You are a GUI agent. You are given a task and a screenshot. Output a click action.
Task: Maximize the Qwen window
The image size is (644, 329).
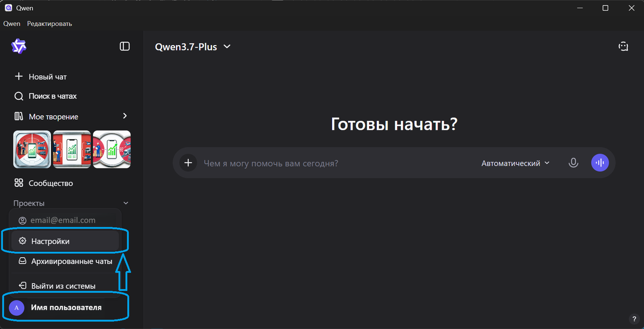click(x=605, y=8)
